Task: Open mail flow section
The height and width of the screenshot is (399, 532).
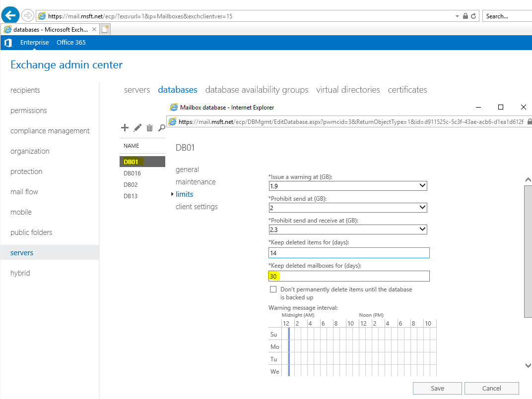Action: (x=24, y=192)
